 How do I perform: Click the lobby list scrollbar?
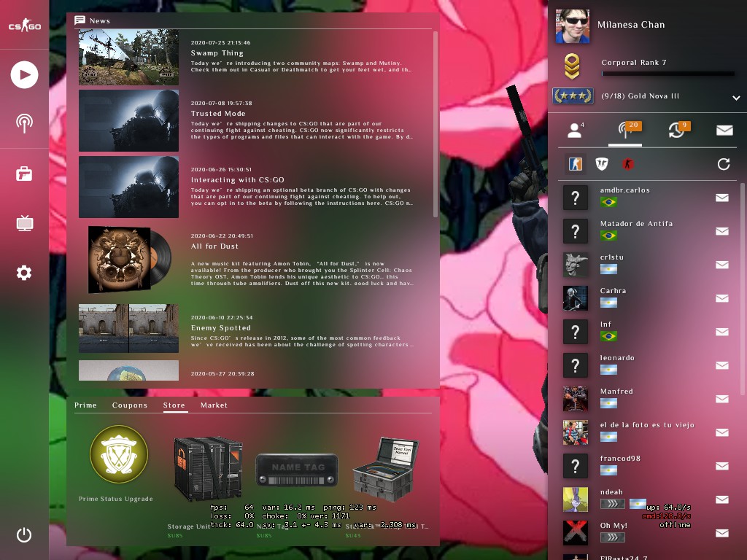point(742,289)
